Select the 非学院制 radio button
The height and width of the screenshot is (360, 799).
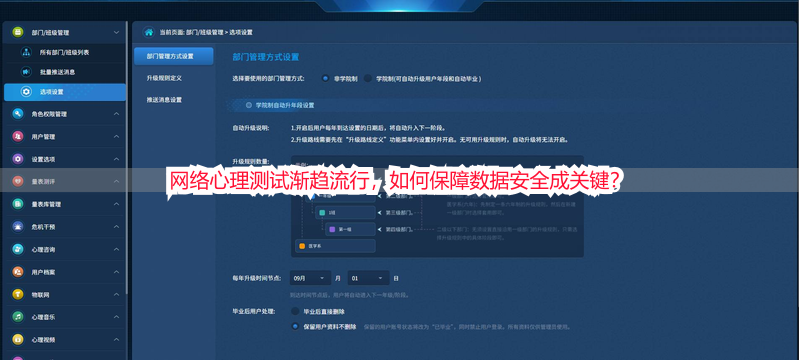click(325, 79)
